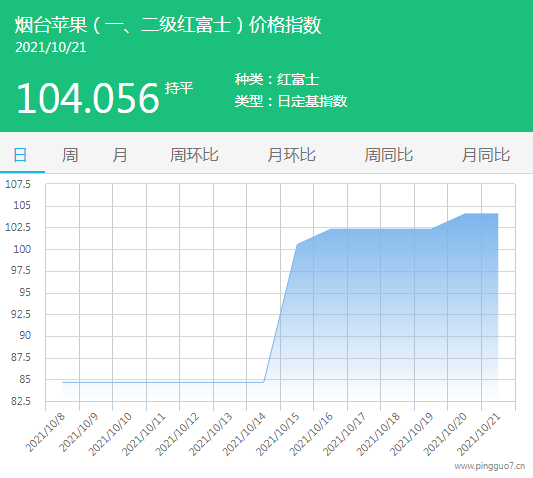
Task: Click the 持平 status label
Action: pos(179,88)
